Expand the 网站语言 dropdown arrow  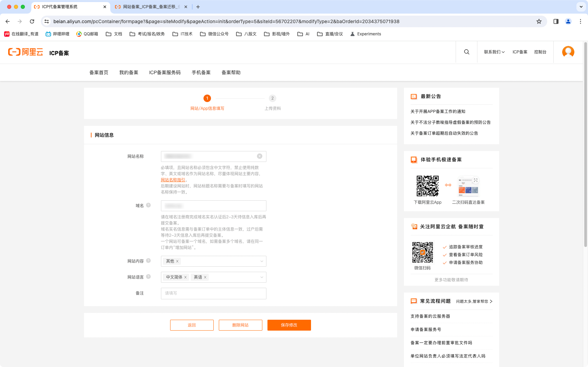coord(262,277)
